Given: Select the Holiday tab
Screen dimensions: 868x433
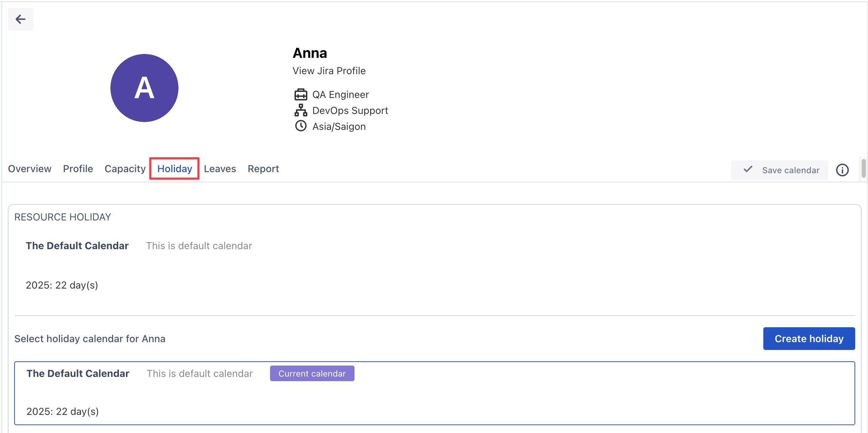Looking at the screenshot, I should pyautogui.click(x=175, y=169).
